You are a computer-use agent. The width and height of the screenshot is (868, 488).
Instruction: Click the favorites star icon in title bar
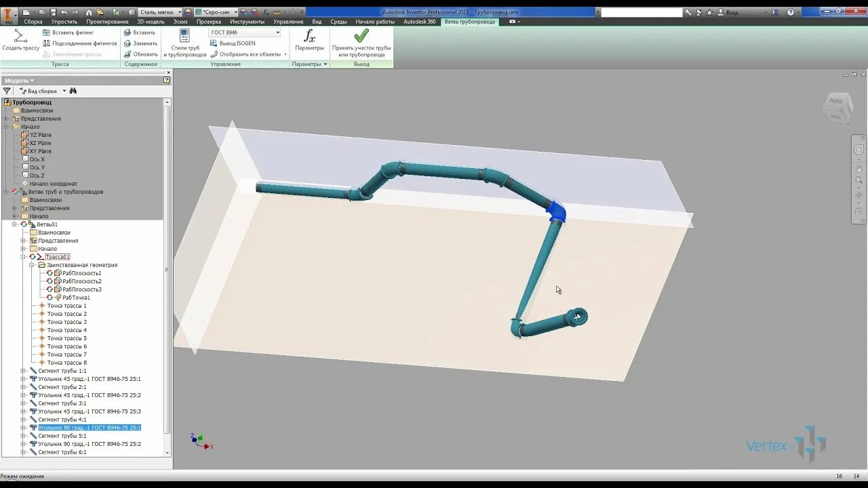pos(709,12)
